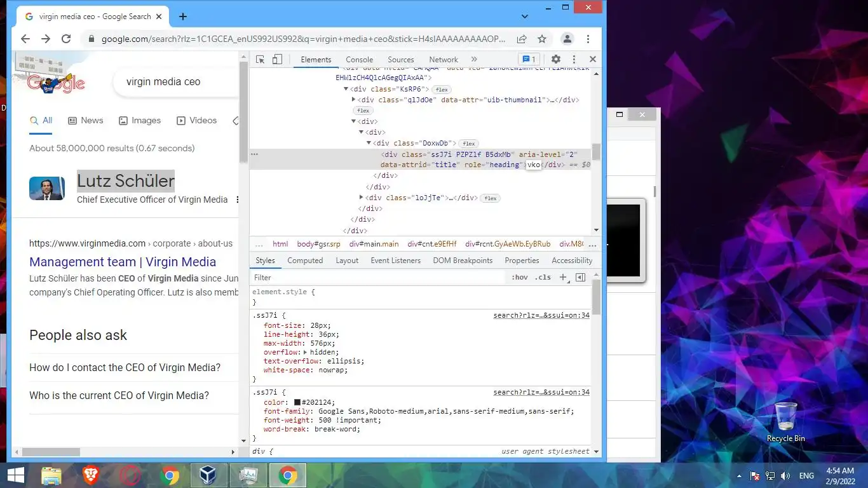This screenshot has height=488, width=868.
Task: Switch to the Sources tab
Action: pyautogui.click(x=401, y=59)
